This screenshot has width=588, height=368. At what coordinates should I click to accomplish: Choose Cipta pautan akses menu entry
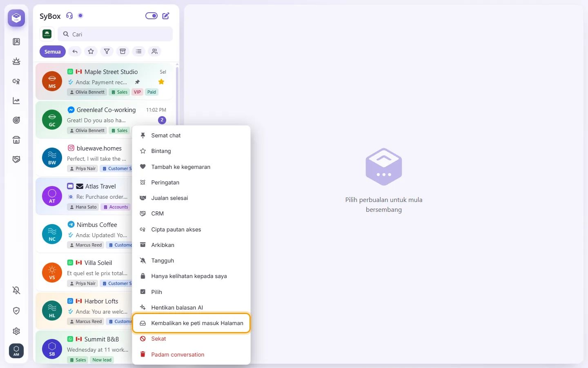point(191,229)
